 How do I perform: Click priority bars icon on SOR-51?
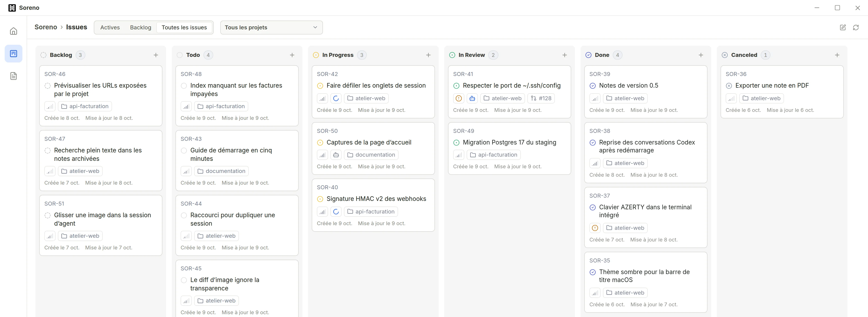[x=50, y=236]
